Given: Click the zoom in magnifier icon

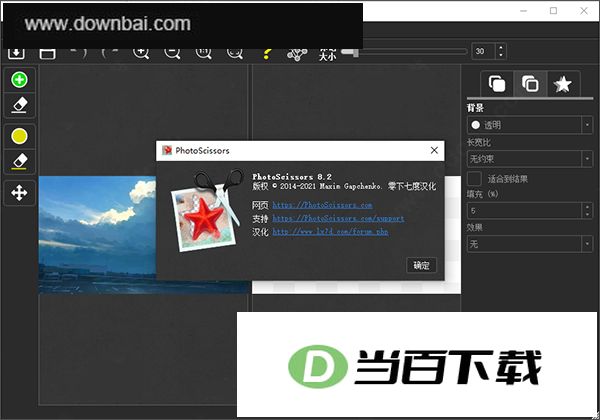Looking at the screenshot, I should (141, 53).
